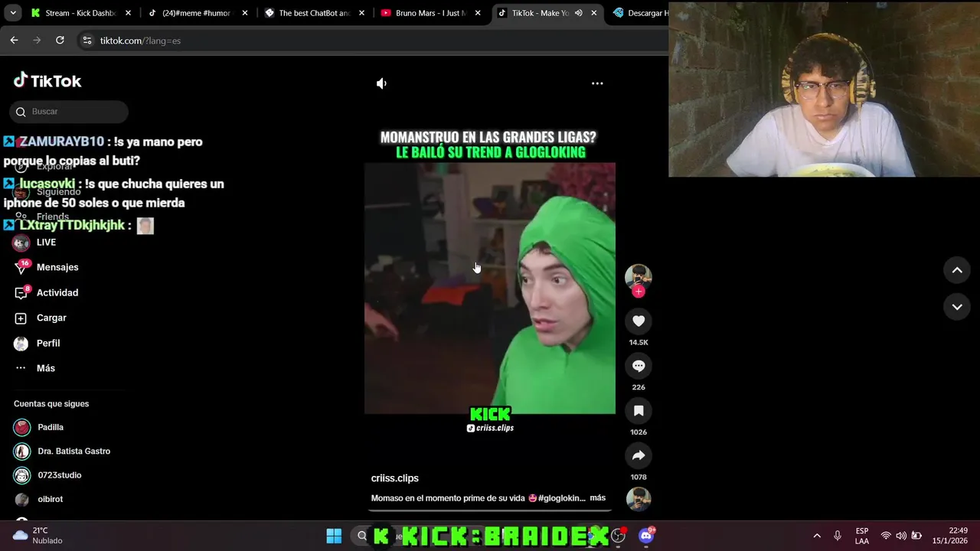This screenshot has height=551, width=980.
Task: Click the video progress bar
Action: [x=490, y=510]
